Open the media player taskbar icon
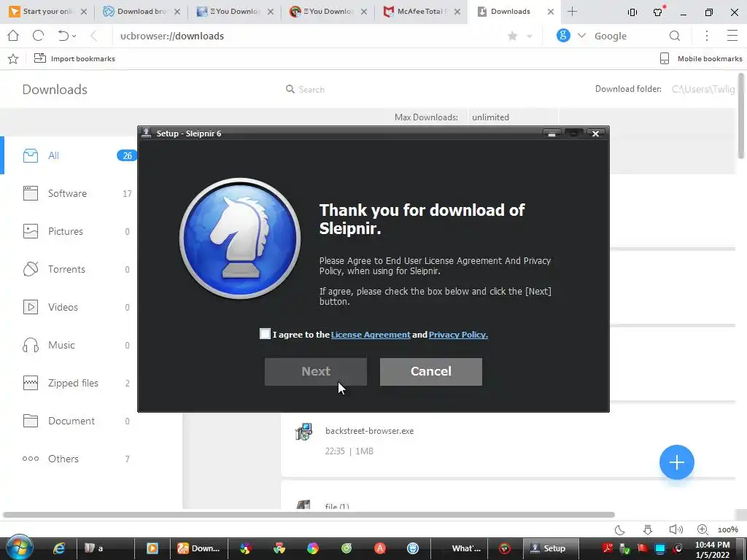 [152, 548]
